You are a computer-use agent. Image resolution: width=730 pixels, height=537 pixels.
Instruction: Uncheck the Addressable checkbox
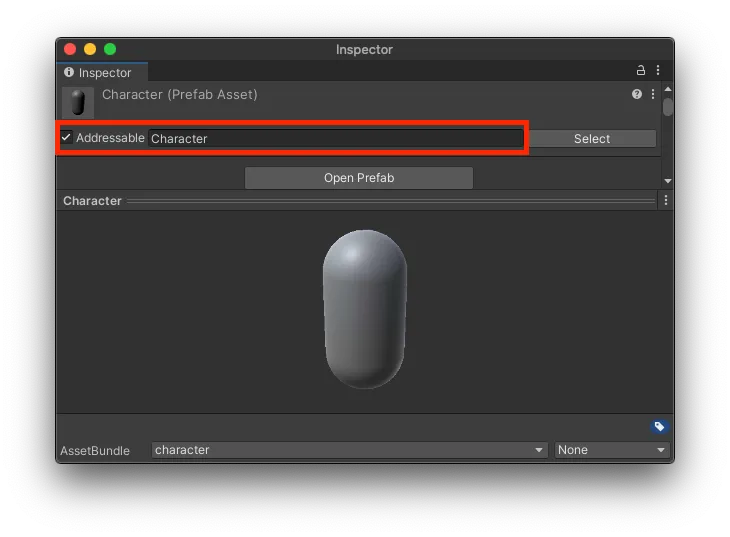click(66, 138)
